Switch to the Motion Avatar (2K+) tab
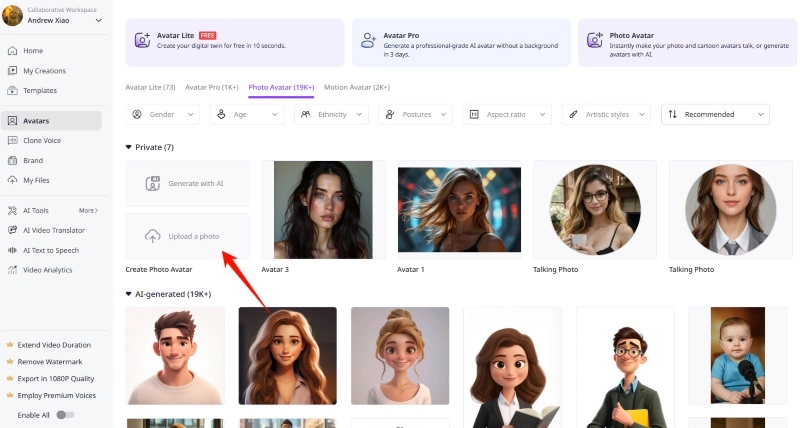Viewport: 800px width, 428px height. [x=356, y=87]
